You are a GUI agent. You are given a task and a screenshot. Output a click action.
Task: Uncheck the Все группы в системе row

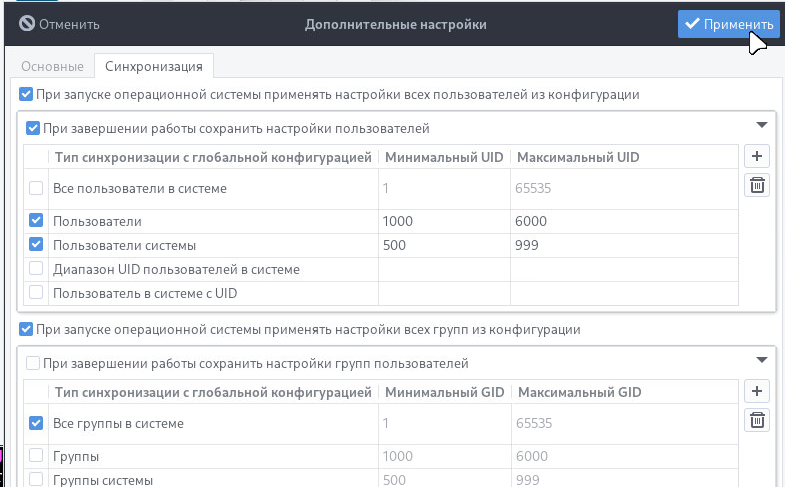[x=37, y=423]
